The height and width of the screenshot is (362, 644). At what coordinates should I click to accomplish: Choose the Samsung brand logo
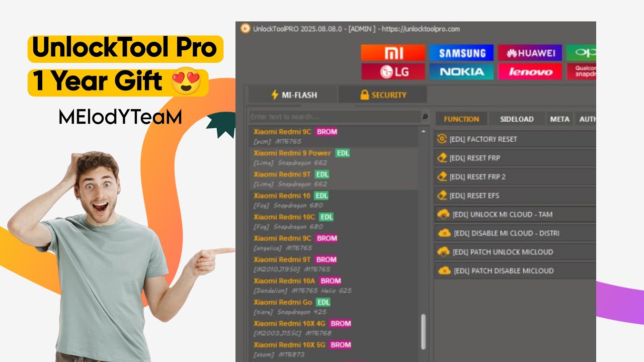462,53
